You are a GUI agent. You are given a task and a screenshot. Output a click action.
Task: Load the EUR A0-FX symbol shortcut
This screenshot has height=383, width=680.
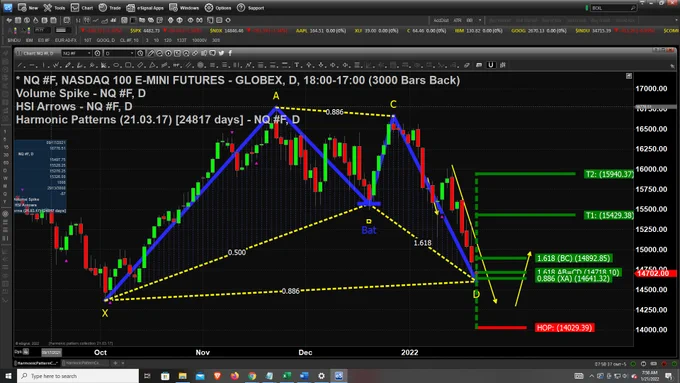pyautogui.click(x=65, y=40)
